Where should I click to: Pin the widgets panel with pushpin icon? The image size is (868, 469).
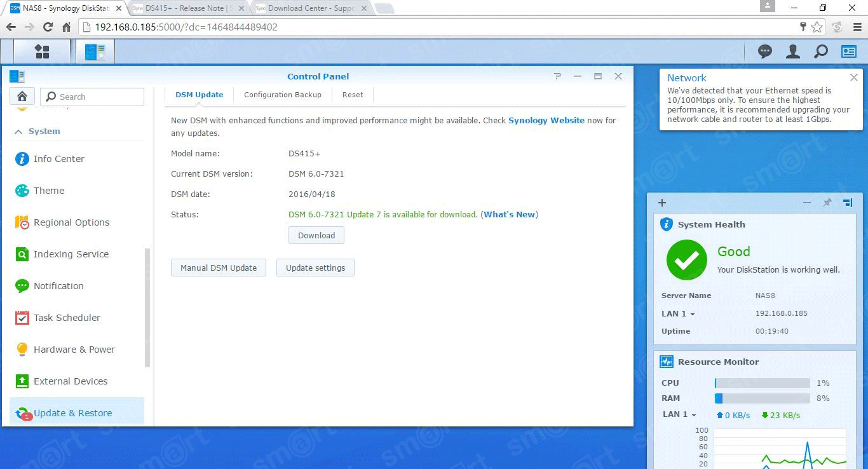pyautogui.click(x=827, y=203)
